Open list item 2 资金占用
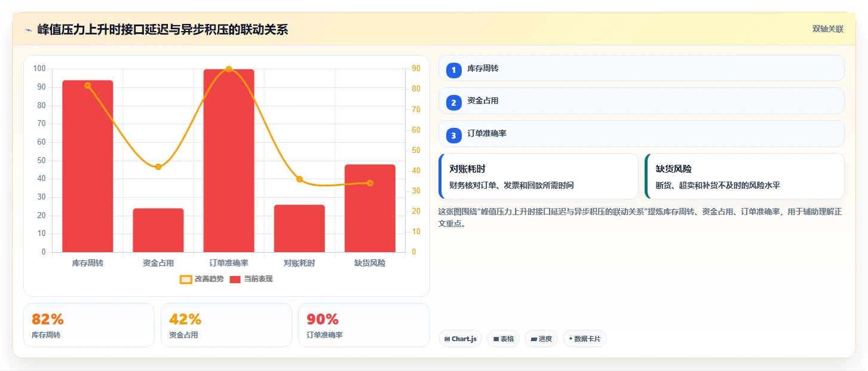This screenshot has width=868, height=371. point(641,101)
